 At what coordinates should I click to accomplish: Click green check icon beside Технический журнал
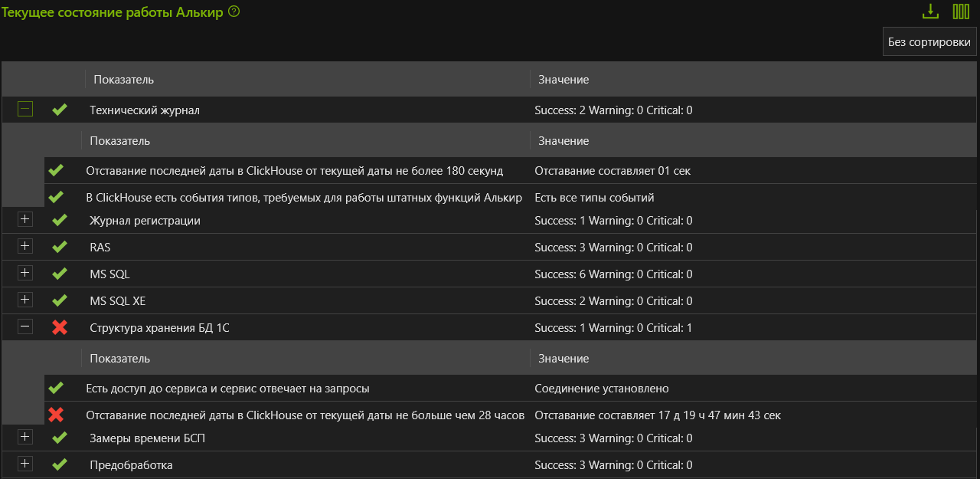pos(60,110)
